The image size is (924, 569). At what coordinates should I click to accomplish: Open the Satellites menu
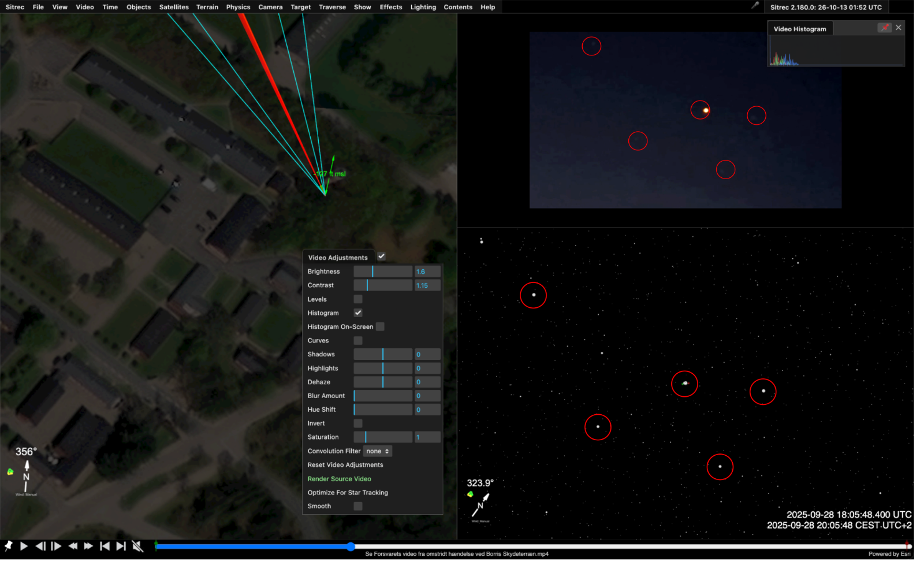(174, 7)
